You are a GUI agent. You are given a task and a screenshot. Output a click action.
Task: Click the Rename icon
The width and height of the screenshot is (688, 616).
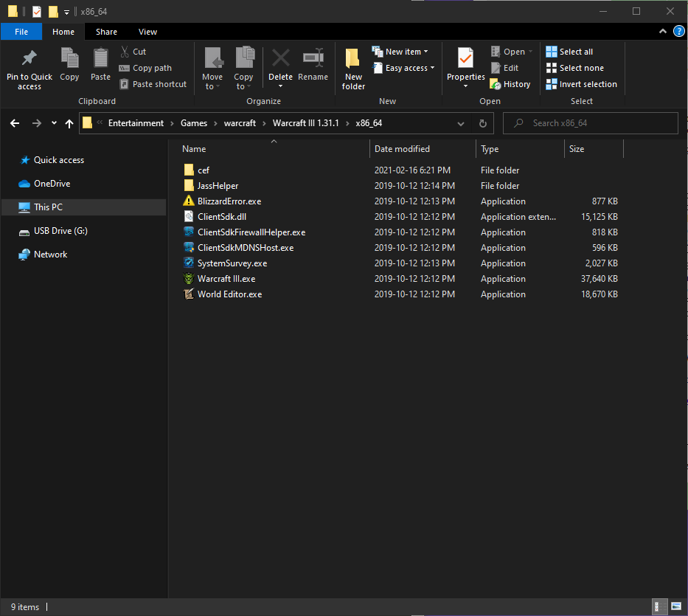pyautogui.click(x=313, y=58)
